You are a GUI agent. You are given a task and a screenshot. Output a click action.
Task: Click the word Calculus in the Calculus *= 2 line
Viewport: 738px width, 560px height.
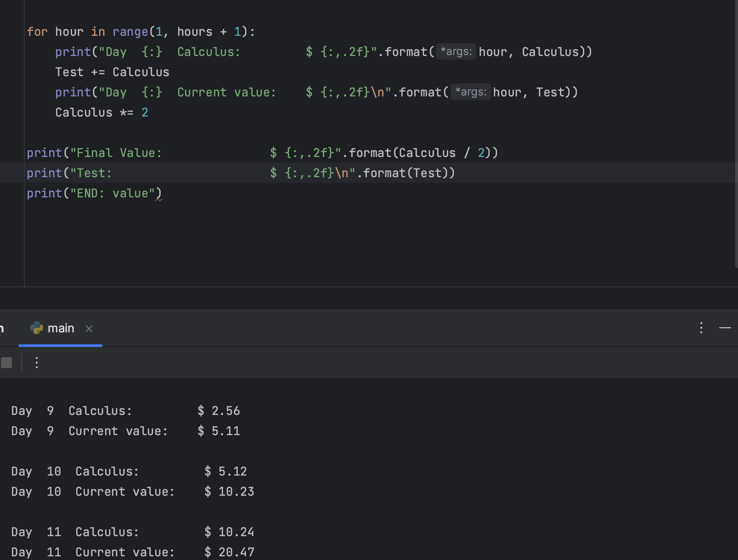tap(84, 112)
